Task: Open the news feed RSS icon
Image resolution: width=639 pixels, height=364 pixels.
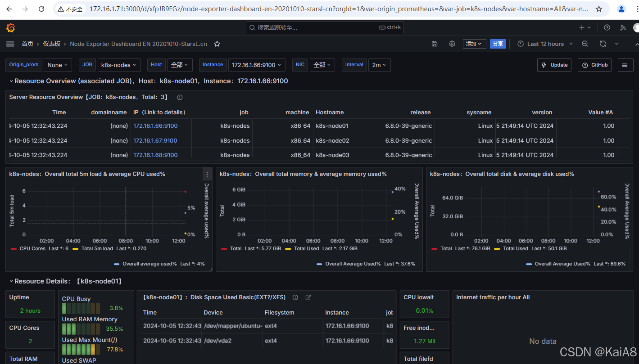Action: coord(623,28)
